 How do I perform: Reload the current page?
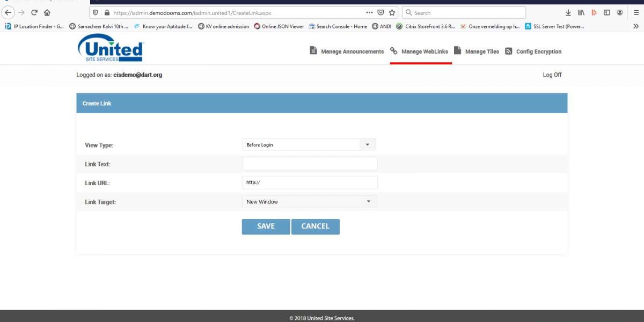(x=34, y=12)
